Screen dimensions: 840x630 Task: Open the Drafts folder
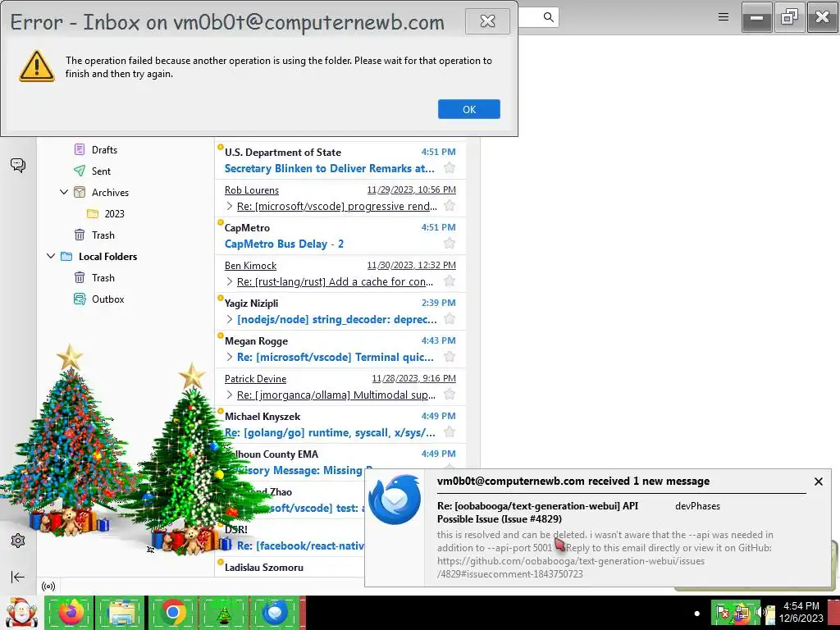pos(104,150)
